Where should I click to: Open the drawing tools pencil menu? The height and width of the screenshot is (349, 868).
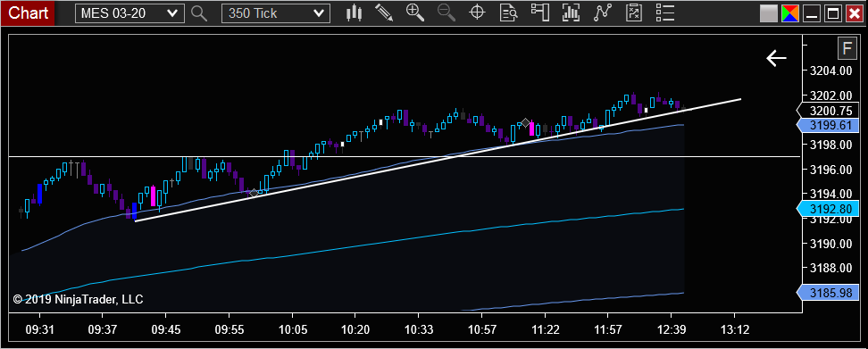tap(384, 13)
